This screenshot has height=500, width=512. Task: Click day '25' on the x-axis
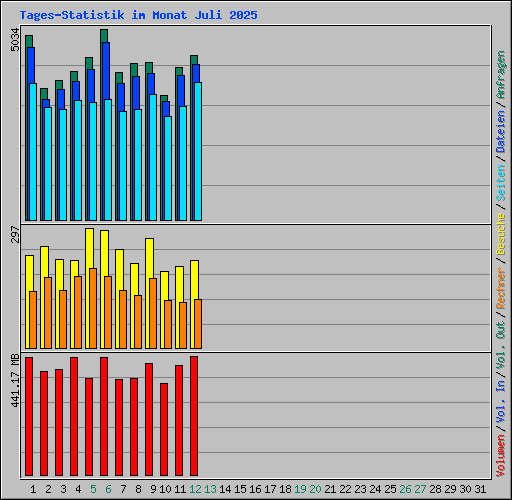click(390, 489)
